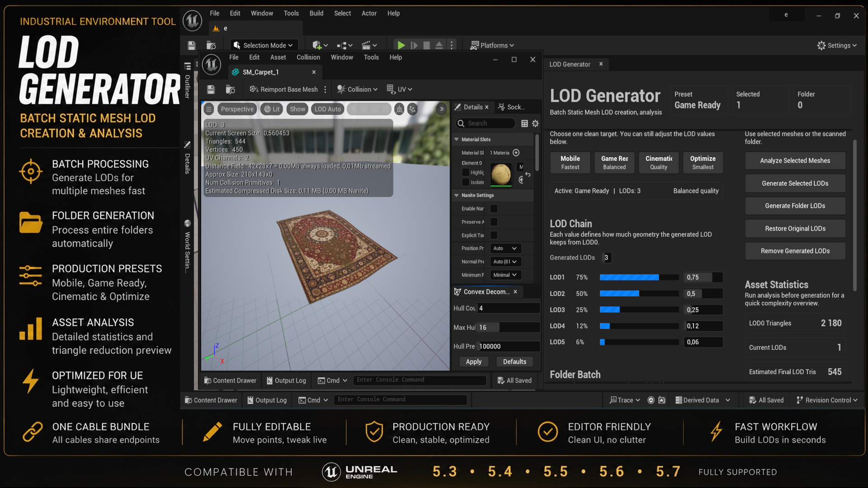Adjust the LOD1 75% slider bar
The image size is (868, 488).
click(639, 277)
